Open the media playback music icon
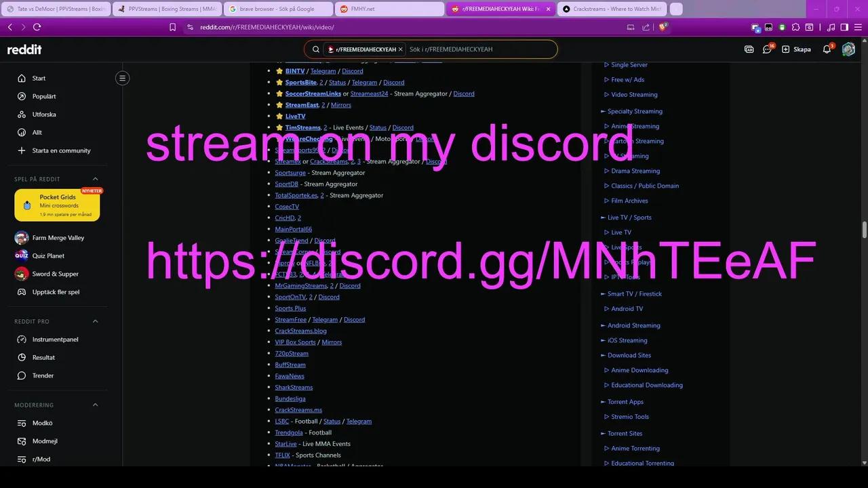 (x=831, y=27)
